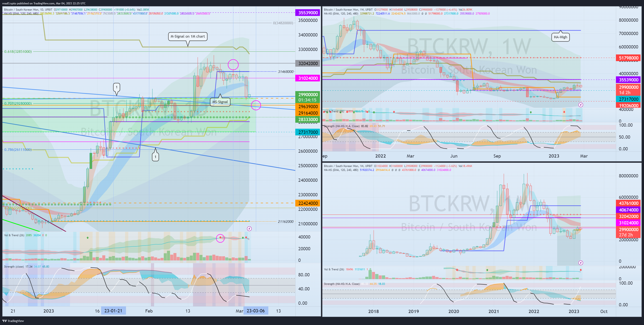Click the 0.618(32851000) Fibonacci level label
This screenshot has height=325, width=644.
18,52
